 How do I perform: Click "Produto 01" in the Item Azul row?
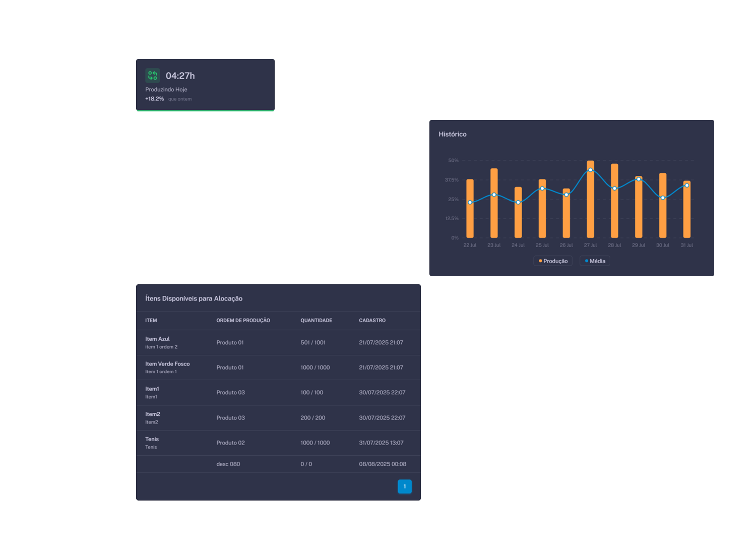pyautogui.click(x=230, y=343)
